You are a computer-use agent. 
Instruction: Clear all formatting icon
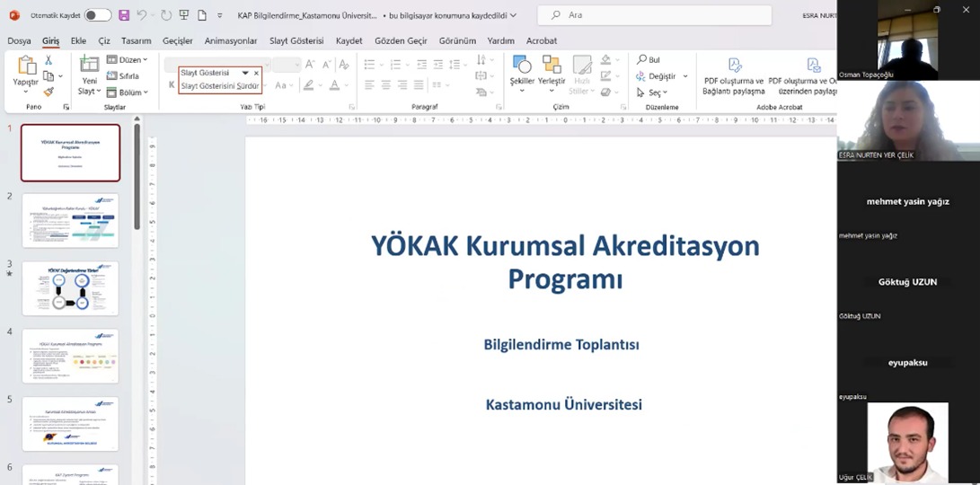coord(344,65)
